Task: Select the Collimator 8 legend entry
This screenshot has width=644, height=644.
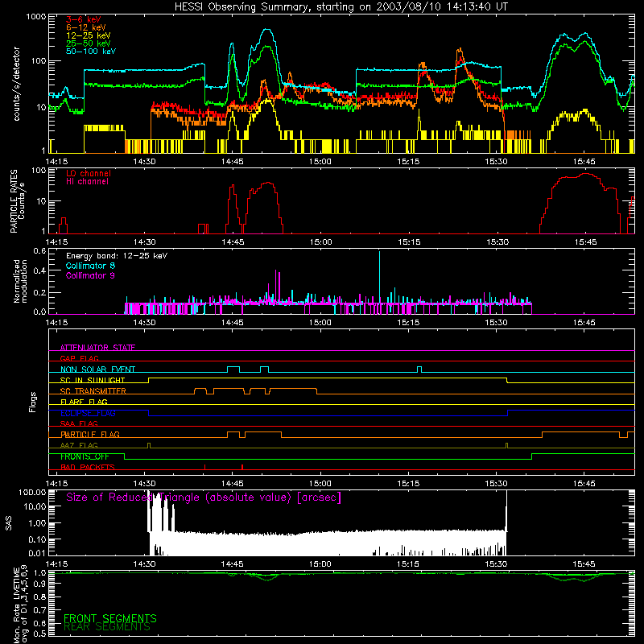Action: click(90, 266)
